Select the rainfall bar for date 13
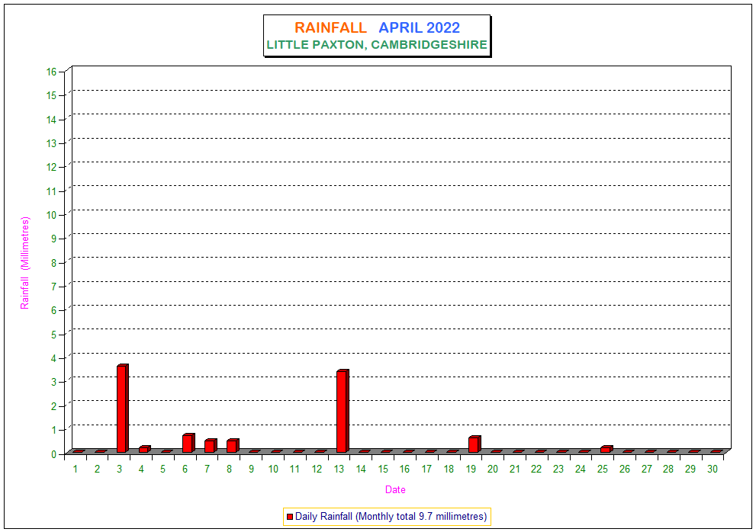The width and height of the screenshot is (756, 532). click(343, 411)
